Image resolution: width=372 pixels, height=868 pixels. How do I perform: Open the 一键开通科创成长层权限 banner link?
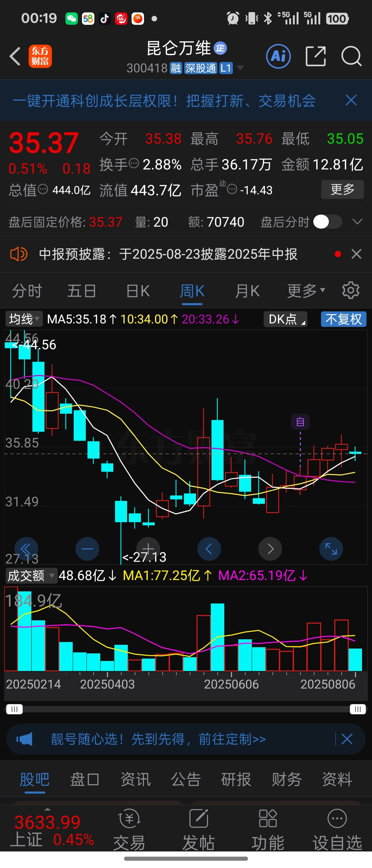click(164, 101)
